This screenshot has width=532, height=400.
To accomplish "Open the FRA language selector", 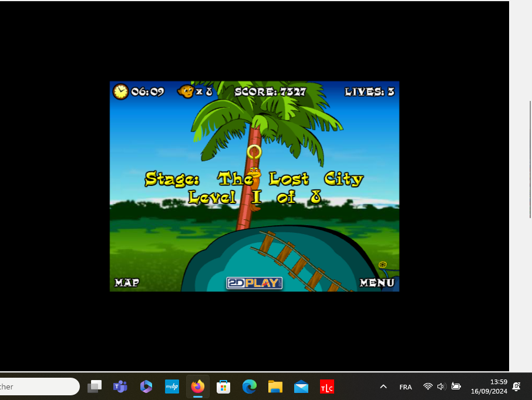I will point(405,387).
